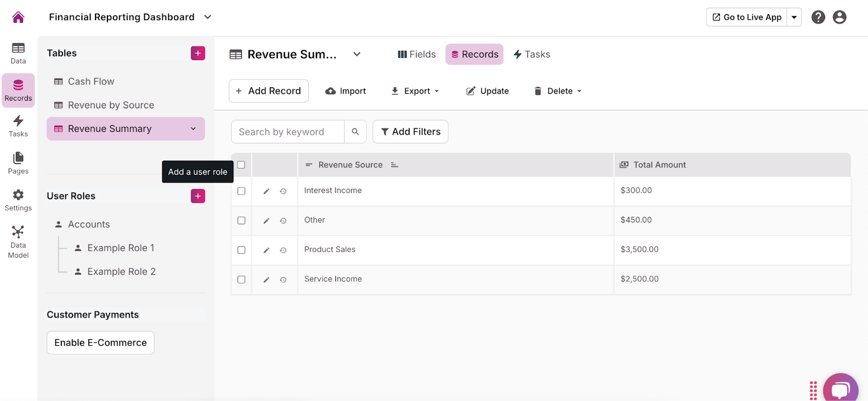Open the dropdown arrow beside Go to Live App

click(x=794, y=17)
